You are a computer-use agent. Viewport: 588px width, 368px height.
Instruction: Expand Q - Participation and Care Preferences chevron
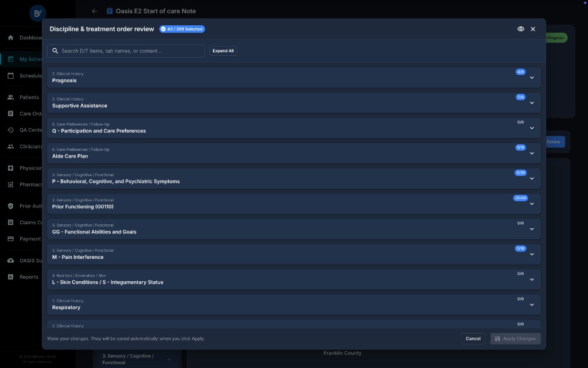pyautogui.click(x=532, y=128)
